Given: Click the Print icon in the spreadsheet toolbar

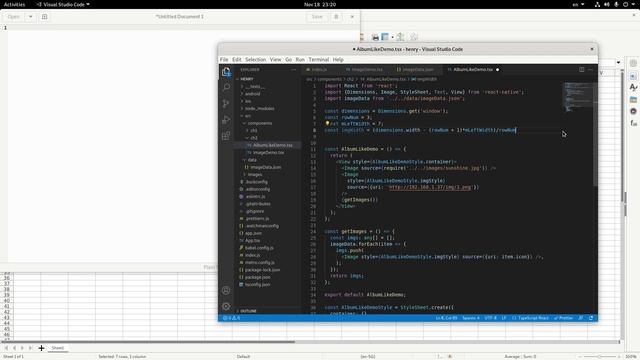Looking at the screenshot, I should (376, 37).
